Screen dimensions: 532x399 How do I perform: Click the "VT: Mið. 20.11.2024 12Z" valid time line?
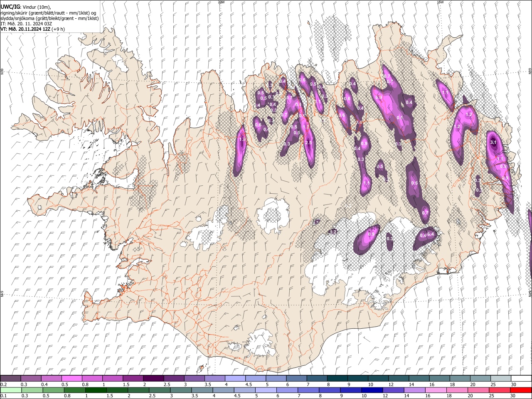pos(26,29)
